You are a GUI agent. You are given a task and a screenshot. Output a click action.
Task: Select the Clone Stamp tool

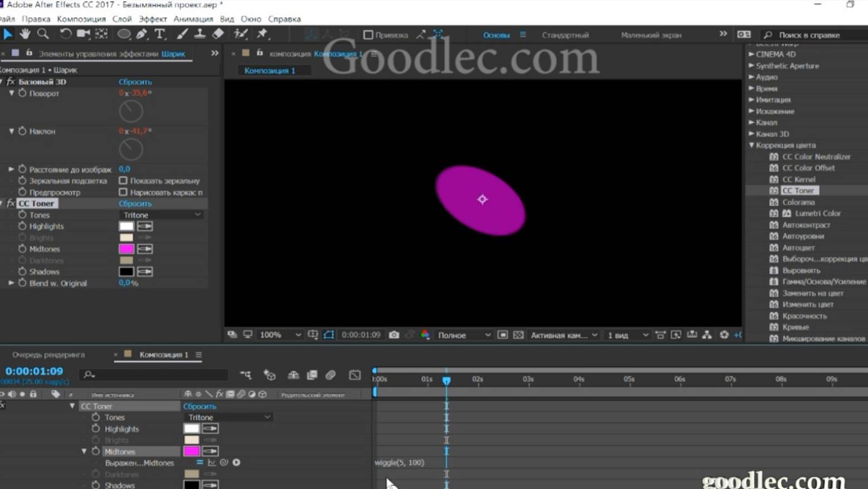click(x=200, y=34)
